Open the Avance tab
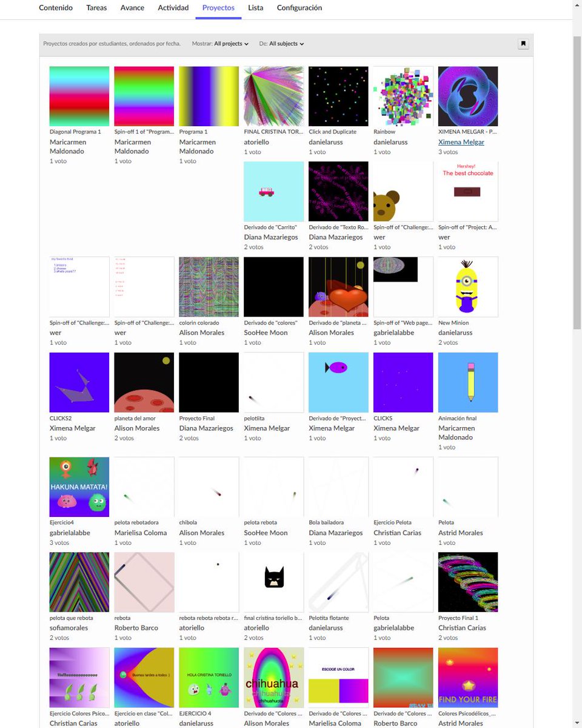The width and height of the screenshot is (582, 728). click(x=132, y=8)
